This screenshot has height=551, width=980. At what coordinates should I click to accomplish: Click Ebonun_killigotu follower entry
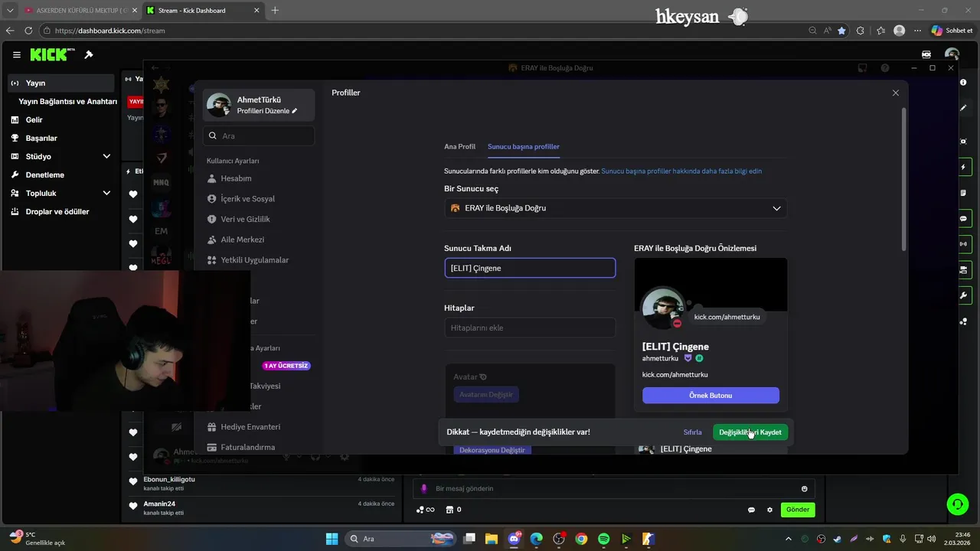263,484
